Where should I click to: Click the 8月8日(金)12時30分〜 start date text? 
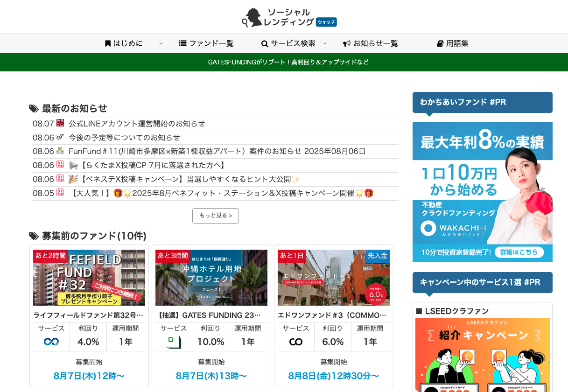coord(334,376)
